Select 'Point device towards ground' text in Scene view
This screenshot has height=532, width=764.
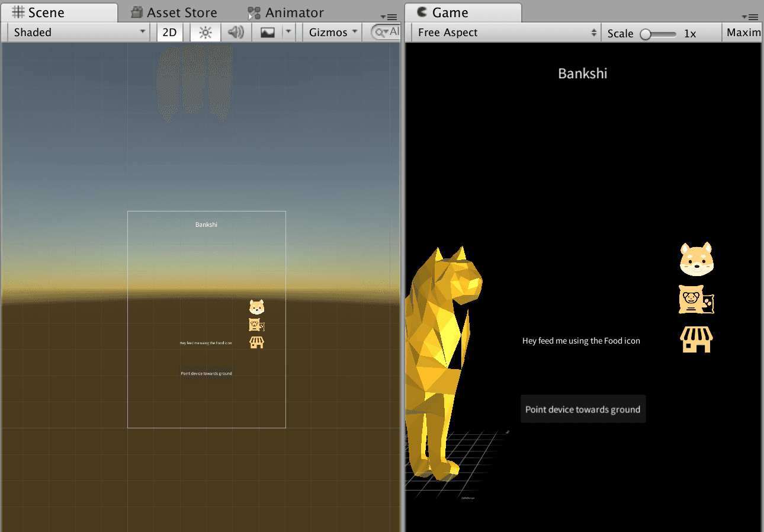point(206,373)
